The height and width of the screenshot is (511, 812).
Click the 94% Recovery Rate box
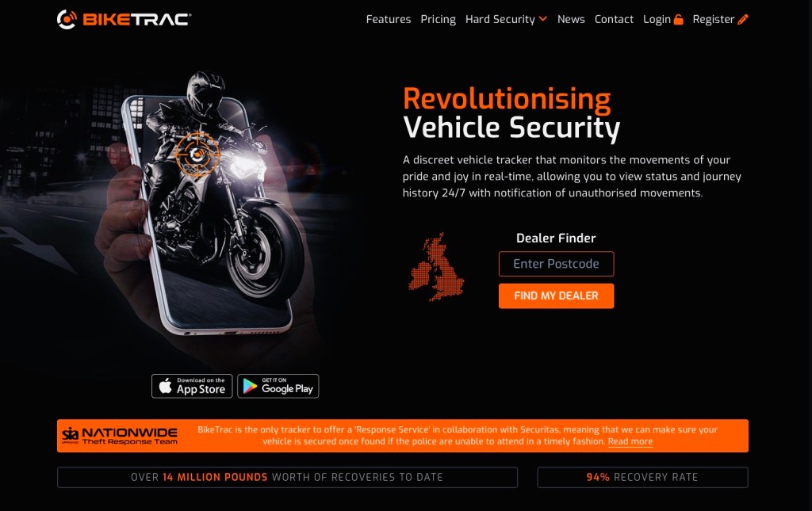click(642, 478)
